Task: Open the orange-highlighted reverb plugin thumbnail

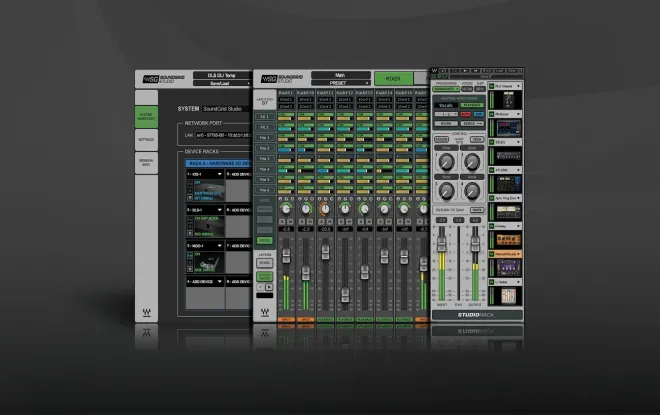Action: [508, 268]
